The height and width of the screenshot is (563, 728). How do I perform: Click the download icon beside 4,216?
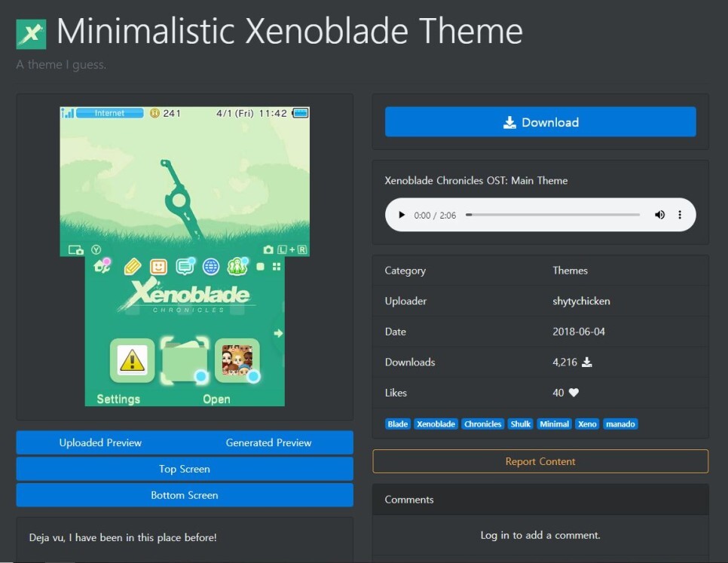tap(587, 362)
